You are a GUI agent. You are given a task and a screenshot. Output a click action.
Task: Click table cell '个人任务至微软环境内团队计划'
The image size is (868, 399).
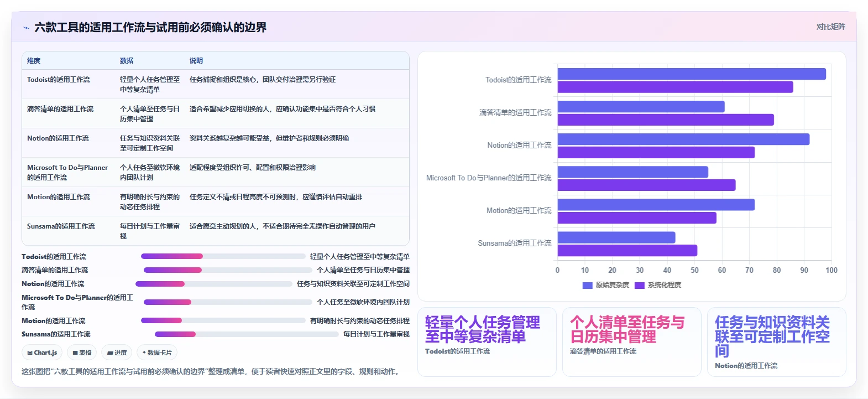pos(150,173)
